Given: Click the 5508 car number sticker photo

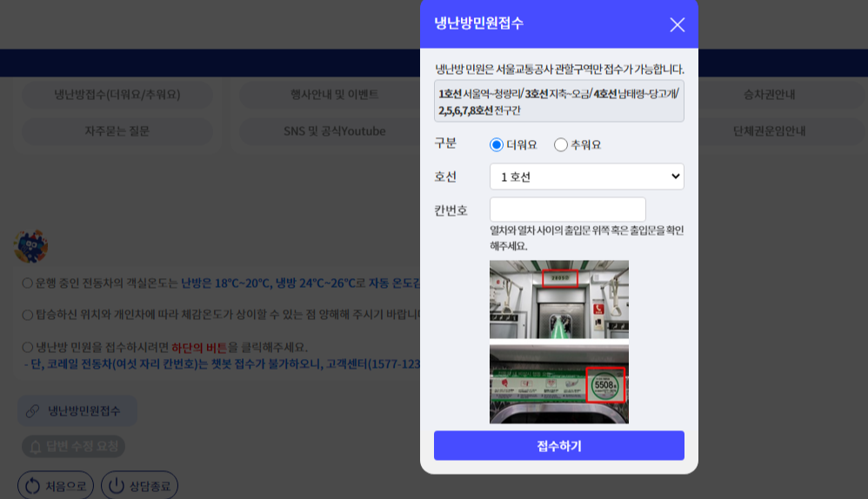Looking at the screenshot, I should click(559, 384).
